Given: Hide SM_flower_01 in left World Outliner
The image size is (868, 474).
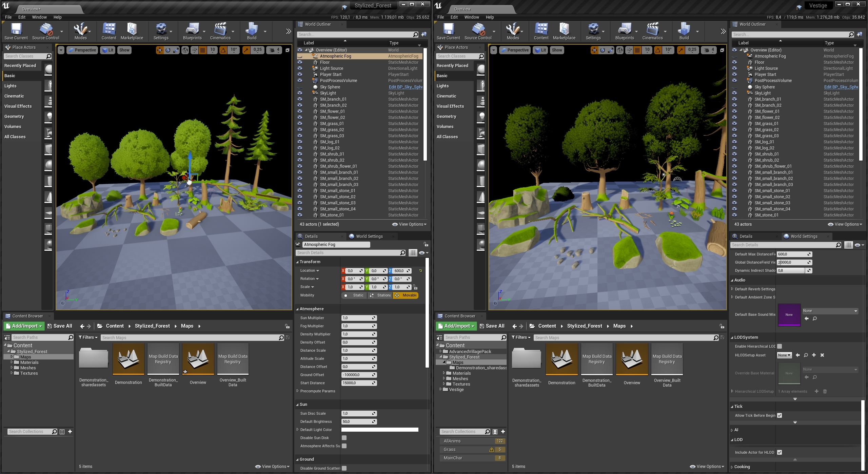Looking at the screenshot, I should [x=300, y=111].
